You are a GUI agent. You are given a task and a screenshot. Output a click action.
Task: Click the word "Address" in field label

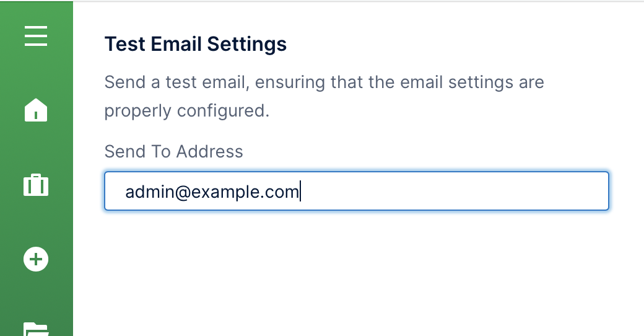[210, 151]
